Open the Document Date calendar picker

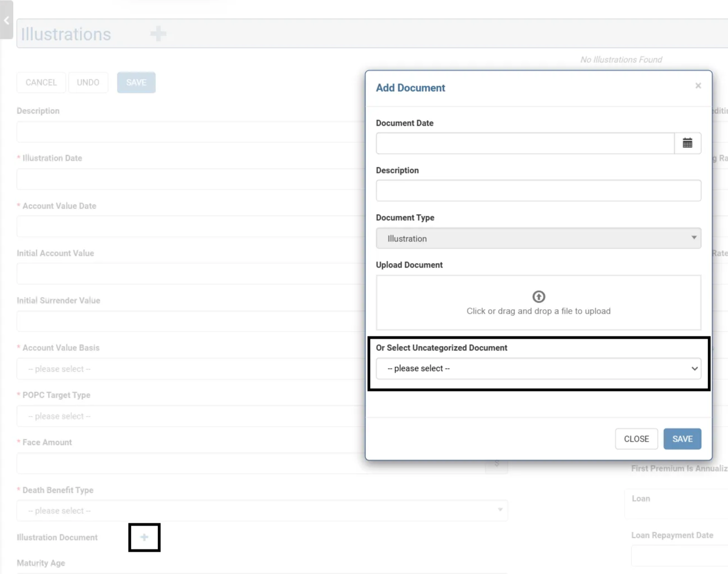pyautogui.click(x=687, y=143)
